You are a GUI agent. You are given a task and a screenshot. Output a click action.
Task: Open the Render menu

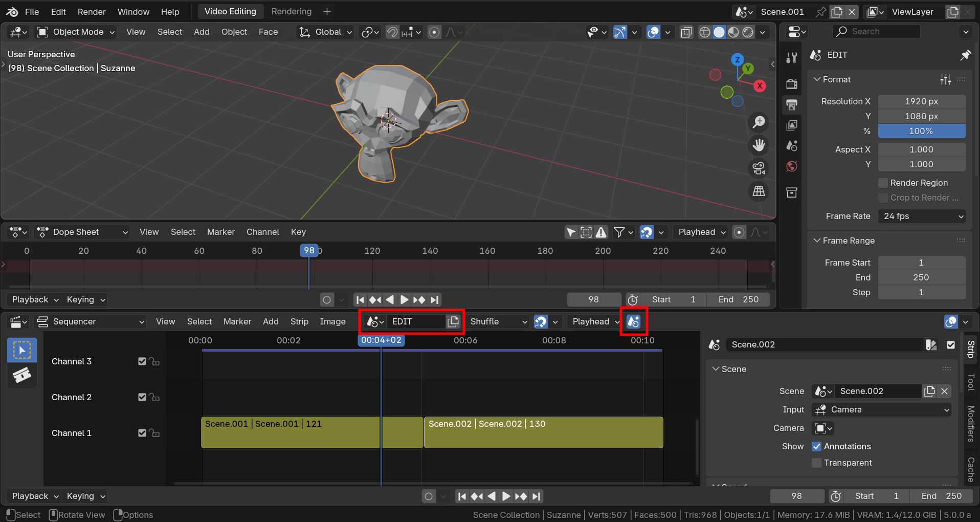point(92,11)
